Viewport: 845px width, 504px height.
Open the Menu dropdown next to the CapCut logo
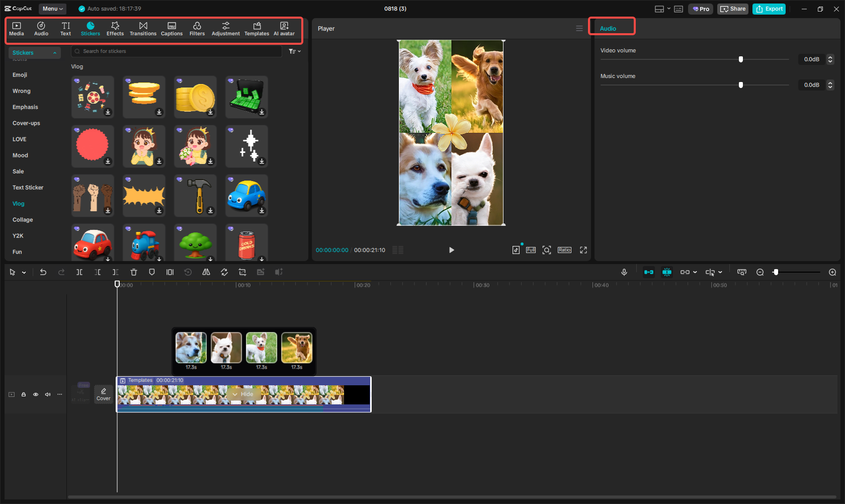[x=52, y=9]
